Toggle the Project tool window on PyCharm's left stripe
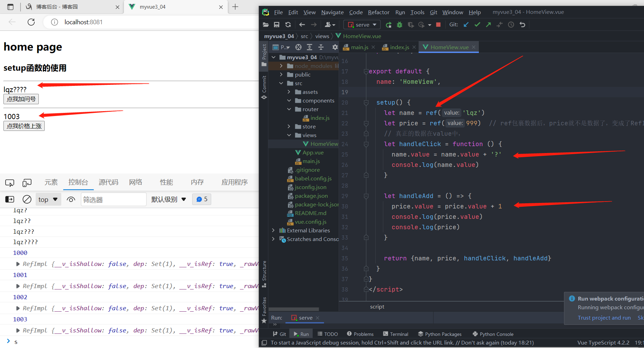This screenshot has width=644, height=348. tap(264, 55)
